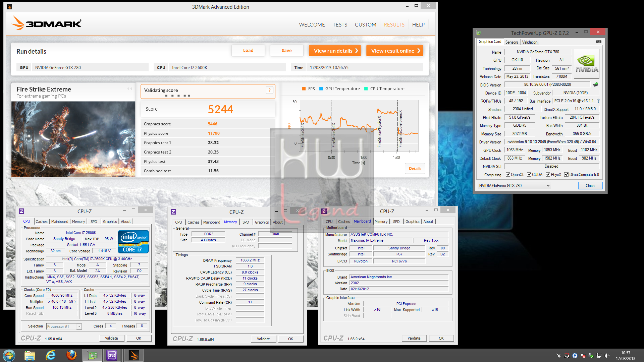This screenshot has width=644, height=362.
Task: Open the WELCOME page in 3DMark
Action: (312, 24)
